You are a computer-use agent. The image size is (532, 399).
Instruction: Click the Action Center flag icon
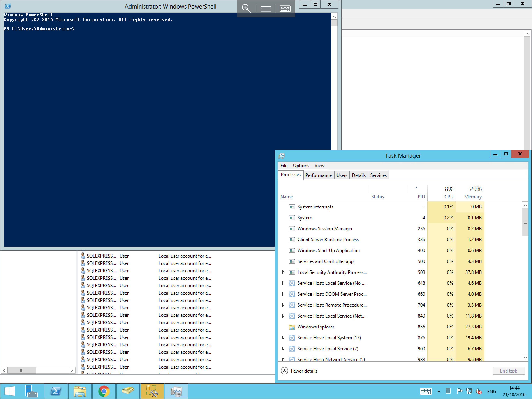click(459, 391)
